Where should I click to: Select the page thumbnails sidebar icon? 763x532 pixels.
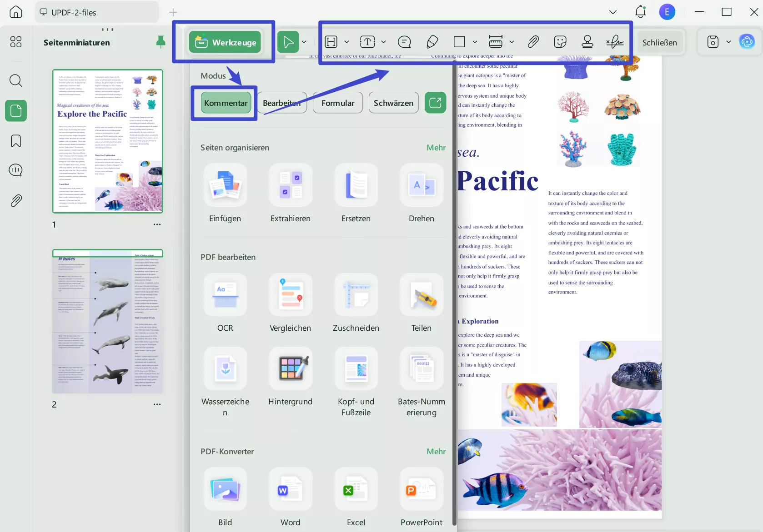(x=16, y=111)
